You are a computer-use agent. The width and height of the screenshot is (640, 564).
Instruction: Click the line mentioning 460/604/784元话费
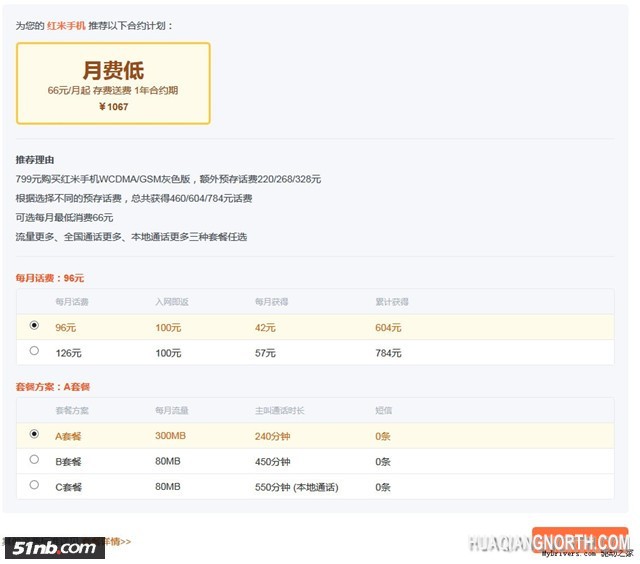tap(134, 198)
